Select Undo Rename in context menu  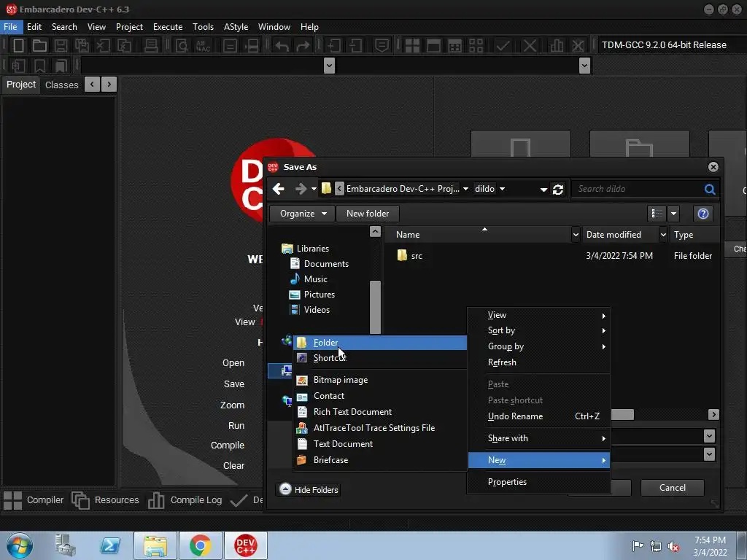[539, 416]
